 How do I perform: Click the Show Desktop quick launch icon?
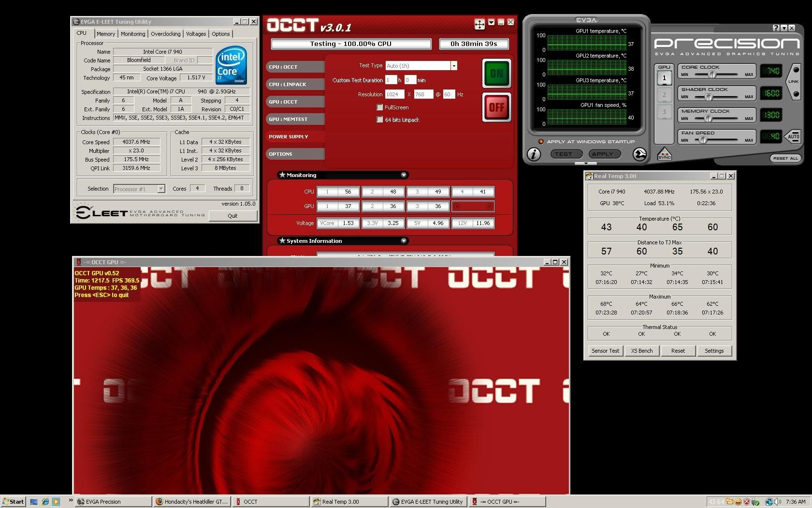pyautogui.click(x=34, y=502)
